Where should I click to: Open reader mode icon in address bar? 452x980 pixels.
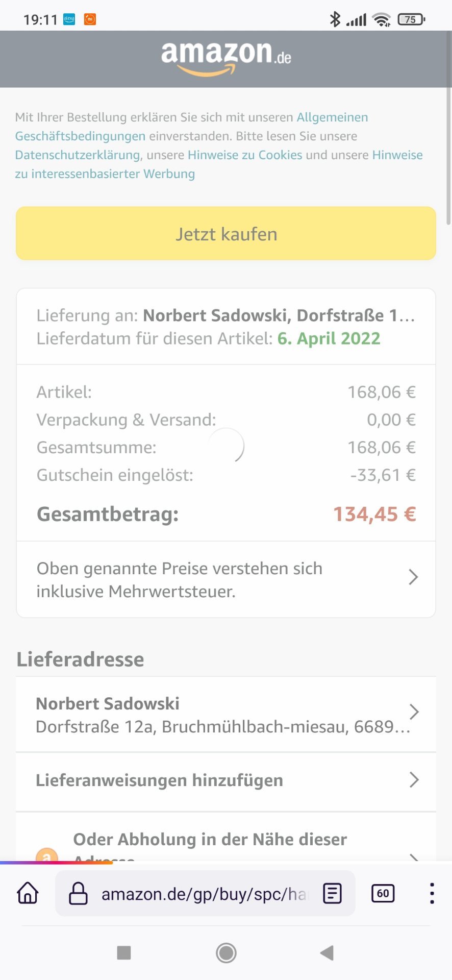click(x=332, y=893)
